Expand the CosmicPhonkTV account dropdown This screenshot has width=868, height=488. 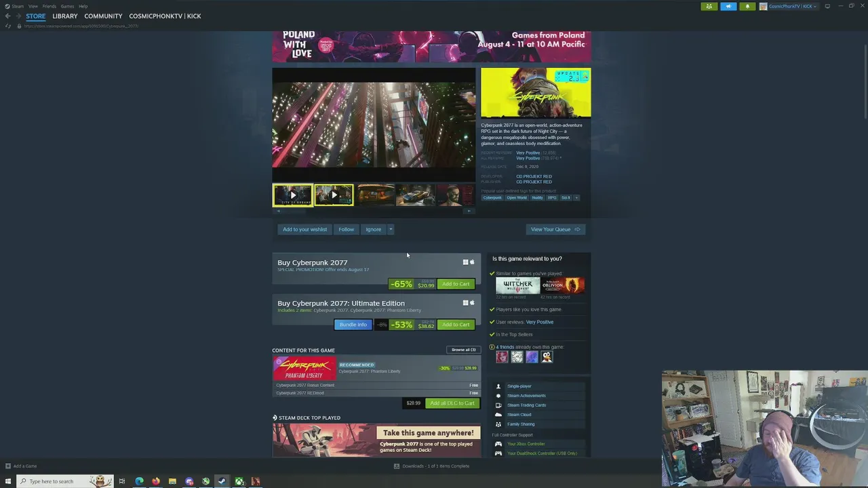coord(788,6)
